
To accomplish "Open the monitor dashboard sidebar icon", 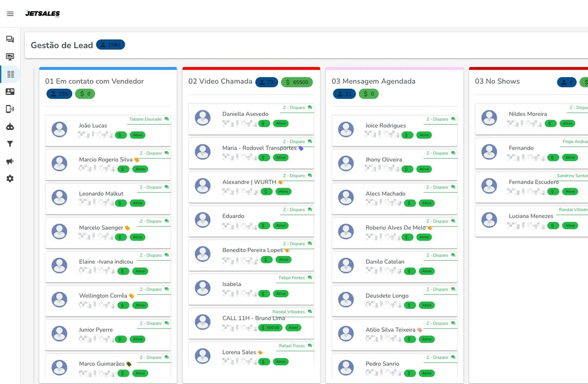I will pos(10,57).
